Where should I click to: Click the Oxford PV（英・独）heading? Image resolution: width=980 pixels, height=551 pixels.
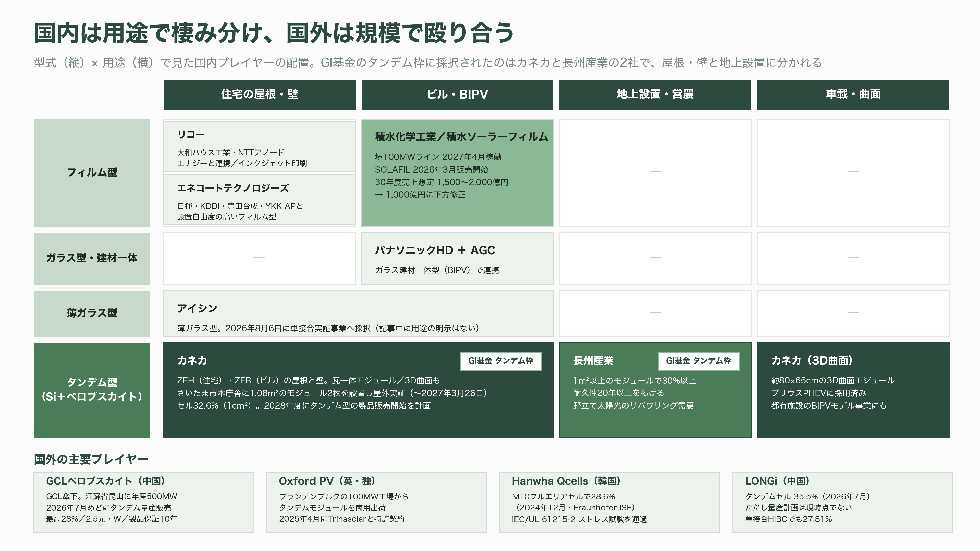[x=327, y=481]
